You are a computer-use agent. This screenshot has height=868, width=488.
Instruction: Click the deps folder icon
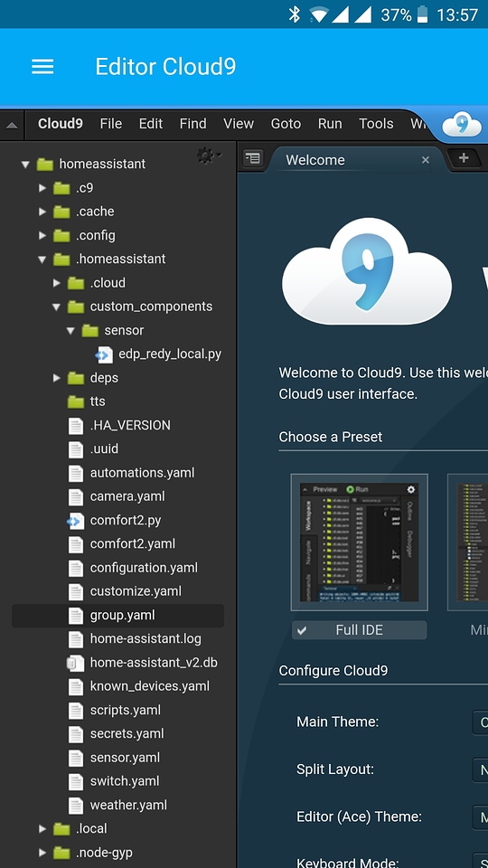pos(76,378)
